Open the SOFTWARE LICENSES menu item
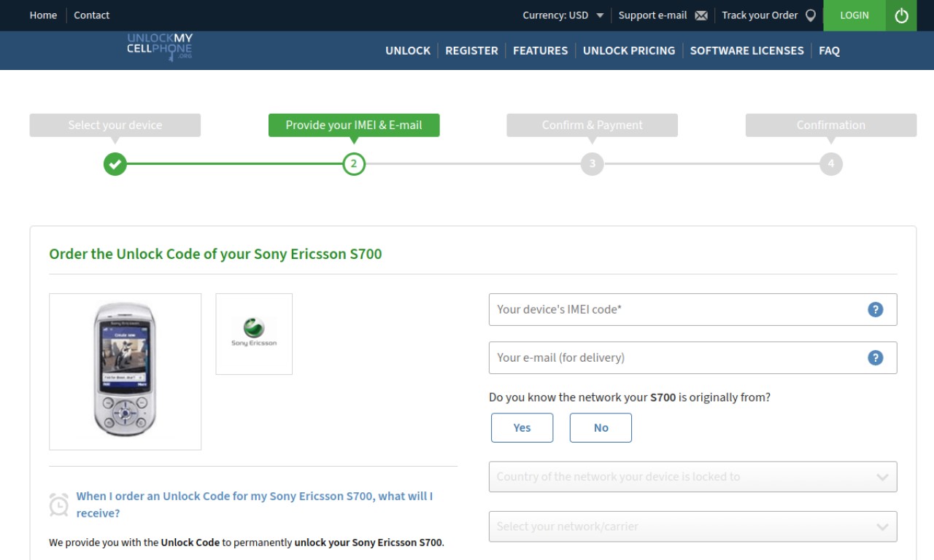 tap(746, 50)
